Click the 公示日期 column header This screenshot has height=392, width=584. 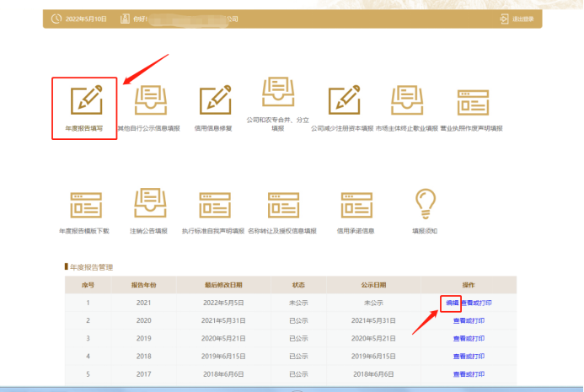tap(373, 285)
